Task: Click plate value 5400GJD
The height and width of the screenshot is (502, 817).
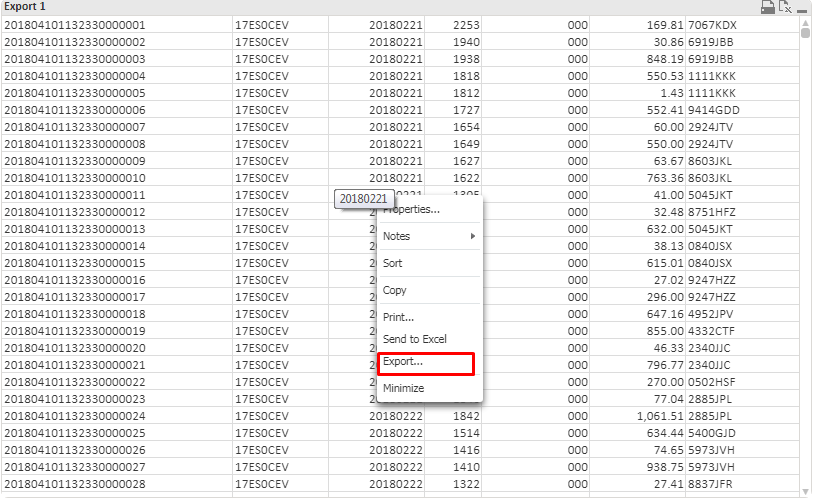Action: tap(711, 433)
